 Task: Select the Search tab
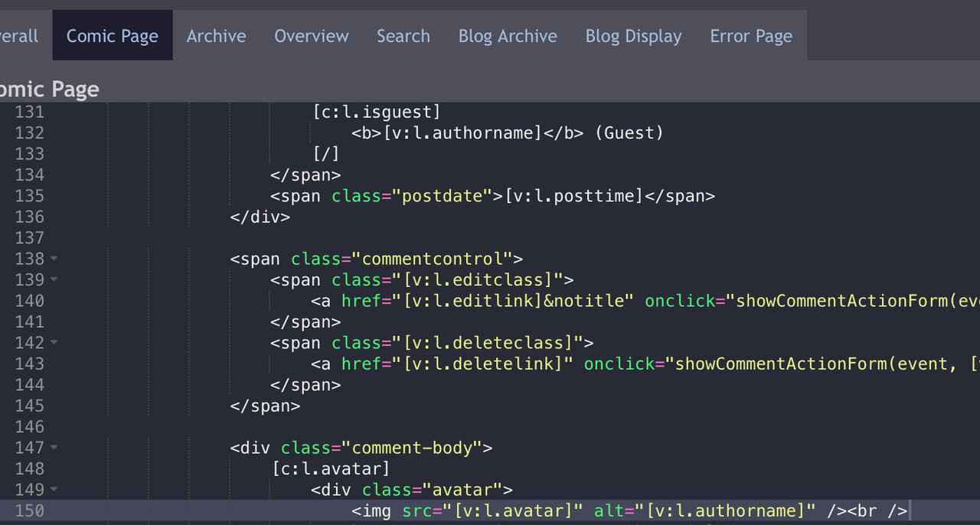tap(403, 36)
